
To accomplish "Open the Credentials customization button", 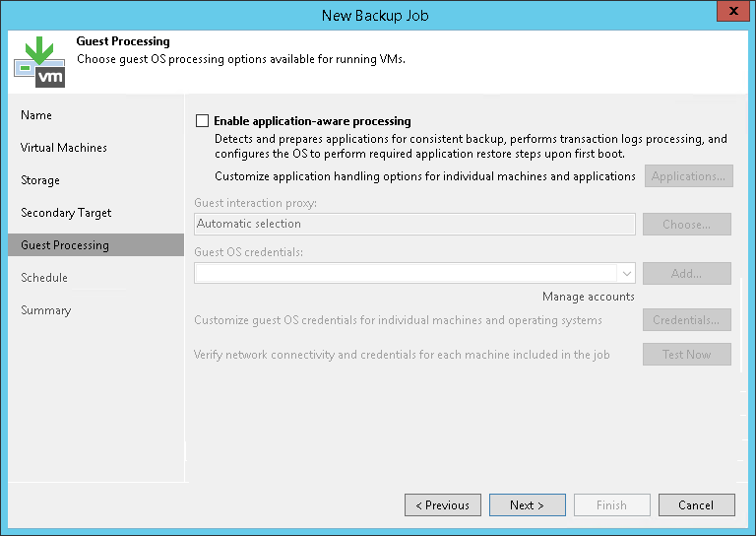I will (686, 320).
